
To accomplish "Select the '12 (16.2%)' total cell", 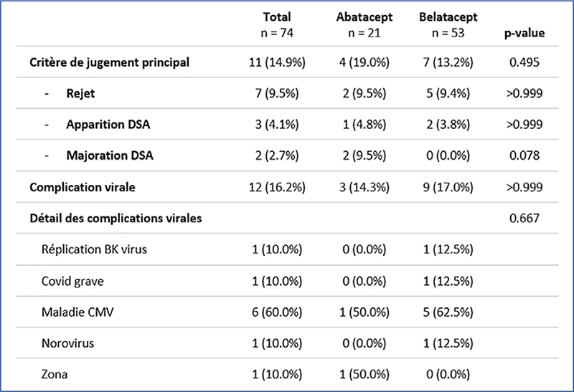I will [x=278, y=187].
